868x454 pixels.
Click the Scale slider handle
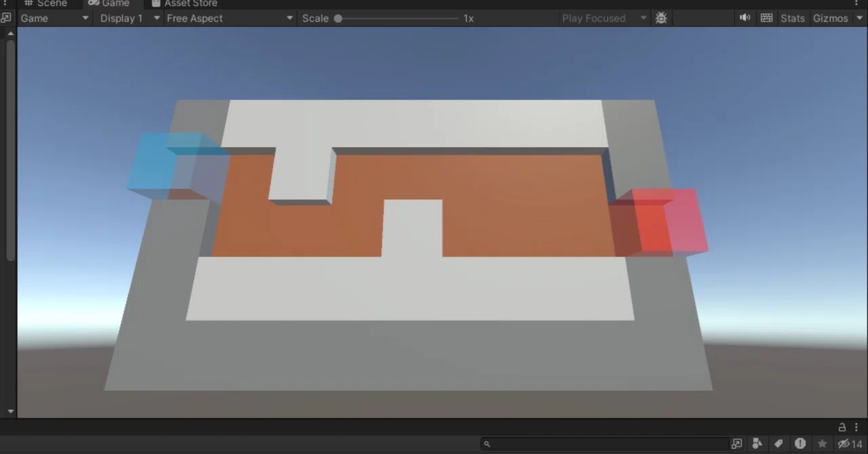(x=338, y=18)
